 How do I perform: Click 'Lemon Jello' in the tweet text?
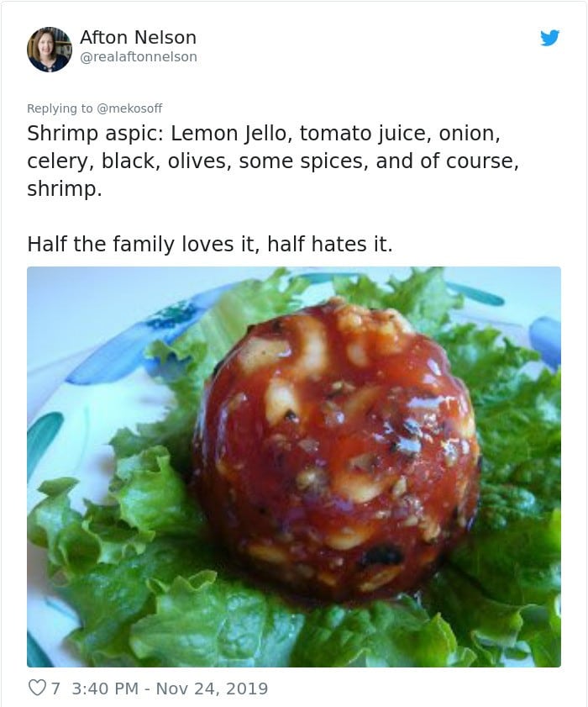223,134
